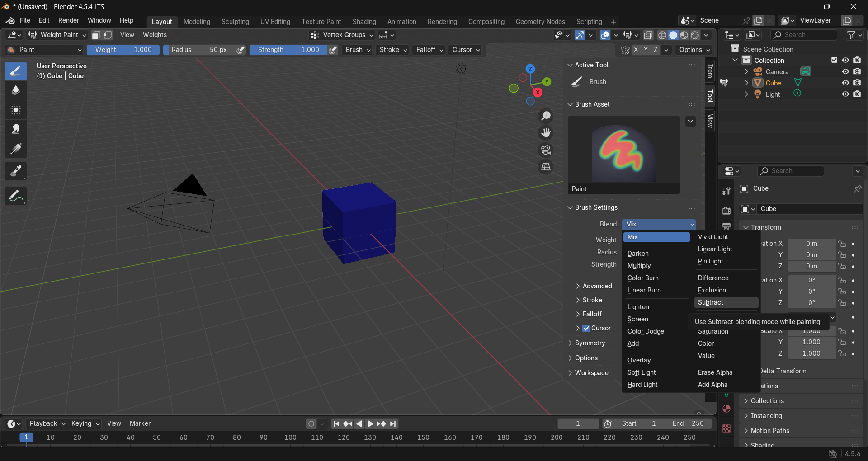Select the Sample Weight eyedropper tool
868x461 pixels.
coord(16,171)
